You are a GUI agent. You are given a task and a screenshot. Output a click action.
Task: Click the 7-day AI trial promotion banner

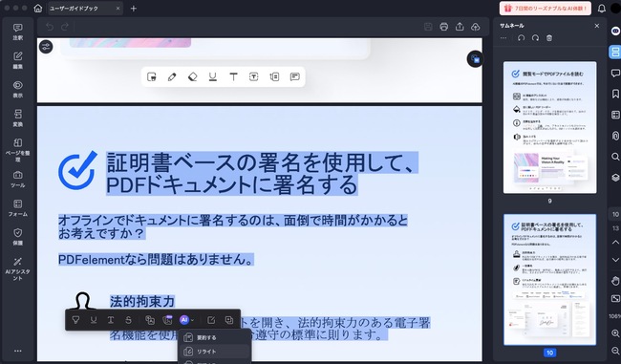tap(545, 8)
